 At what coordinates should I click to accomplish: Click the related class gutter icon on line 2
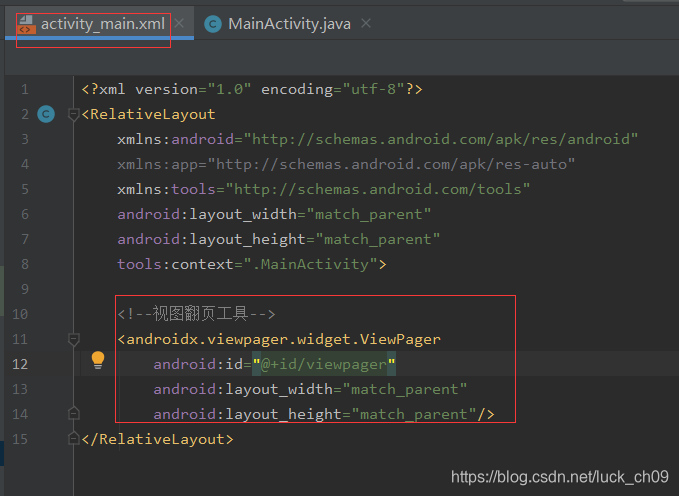pyautogui.click(x=46, y=114)
